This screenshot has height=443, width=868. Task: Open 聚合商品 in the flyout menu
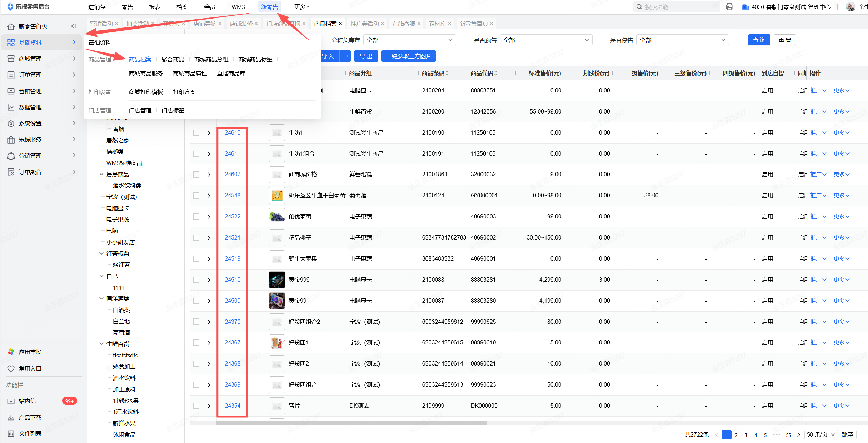pyautogui.click(x=173, y=59)
